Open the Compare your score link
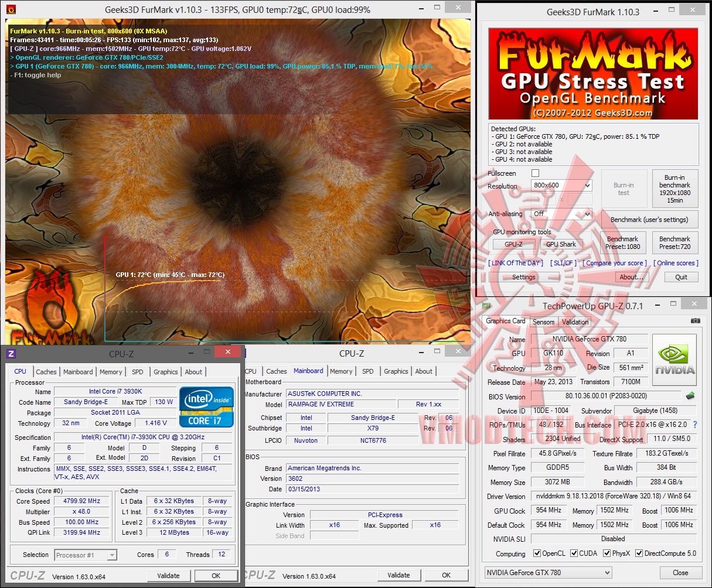The image size is (712, 588). point(615,263)
